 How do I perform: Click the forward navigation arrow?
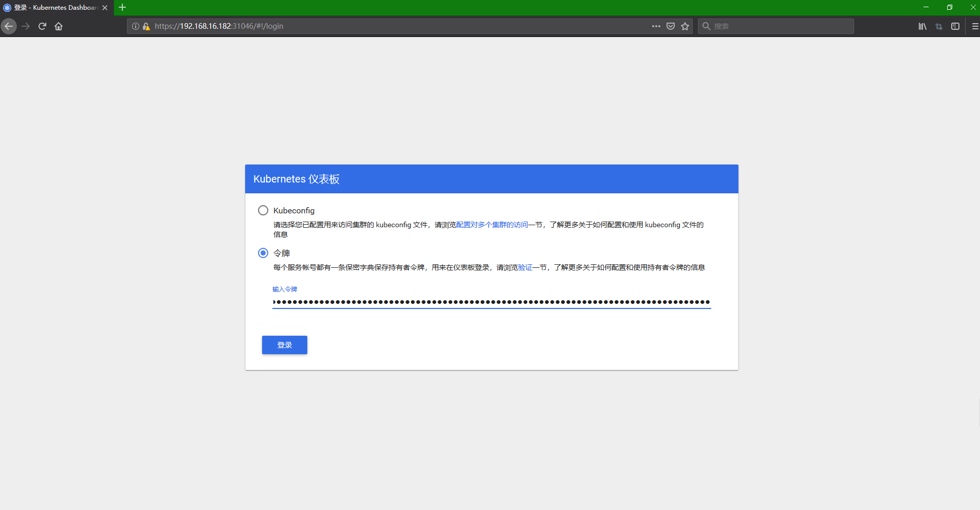[26, 26]
